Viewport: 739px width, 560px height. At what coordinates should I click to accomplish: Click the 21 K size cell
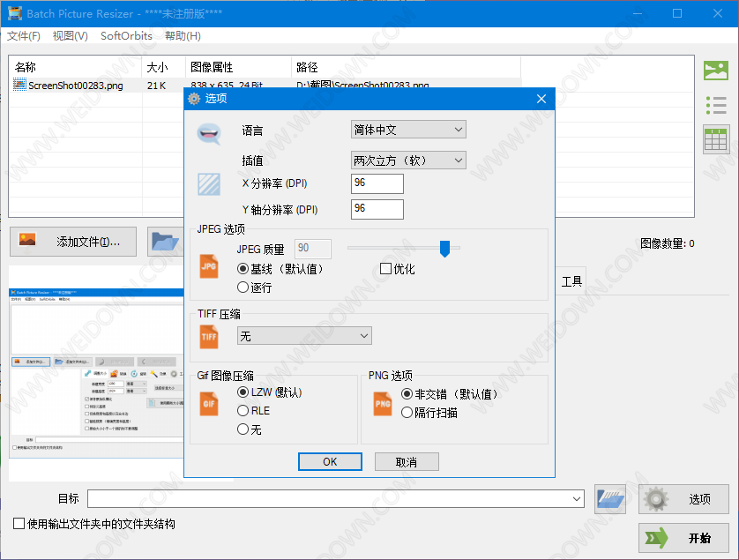(156, 86)
